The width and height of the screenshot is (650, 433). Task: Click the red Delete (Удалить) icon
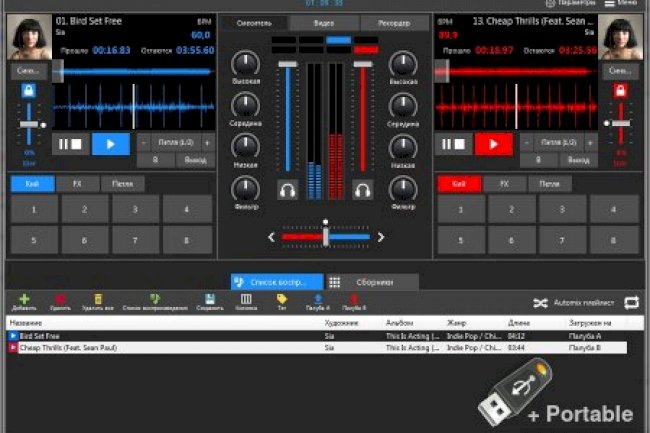(60, 299)
